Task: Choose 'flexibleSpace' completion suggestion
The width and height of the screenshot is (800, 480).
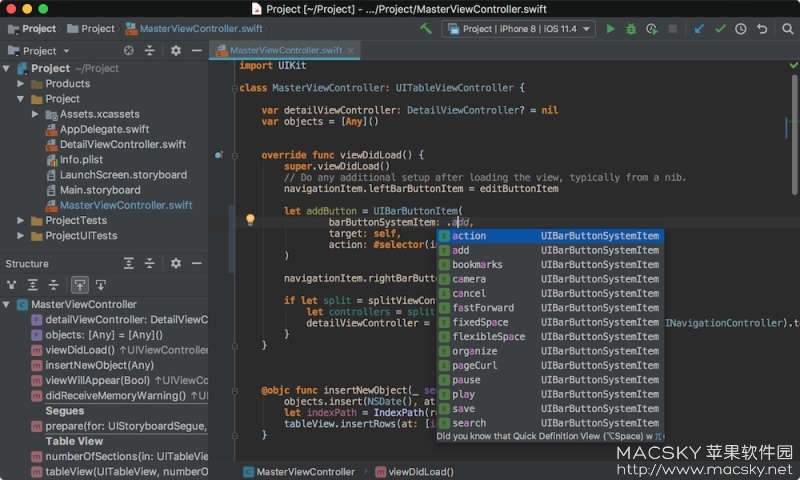Action: pos(550,337)
